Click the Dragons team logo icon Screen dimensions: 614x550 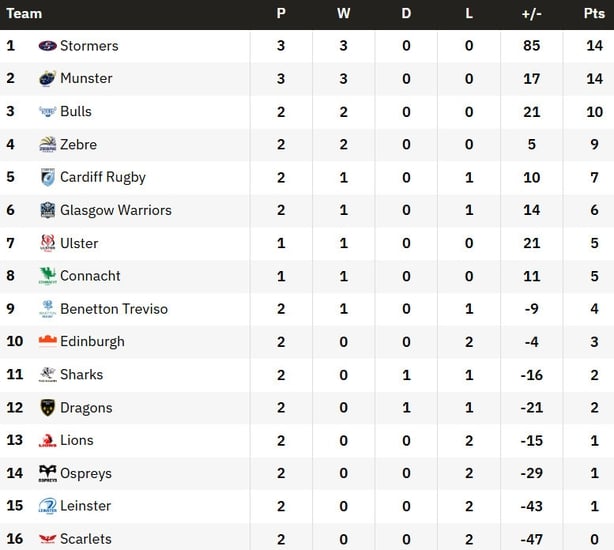coord(47,408)
